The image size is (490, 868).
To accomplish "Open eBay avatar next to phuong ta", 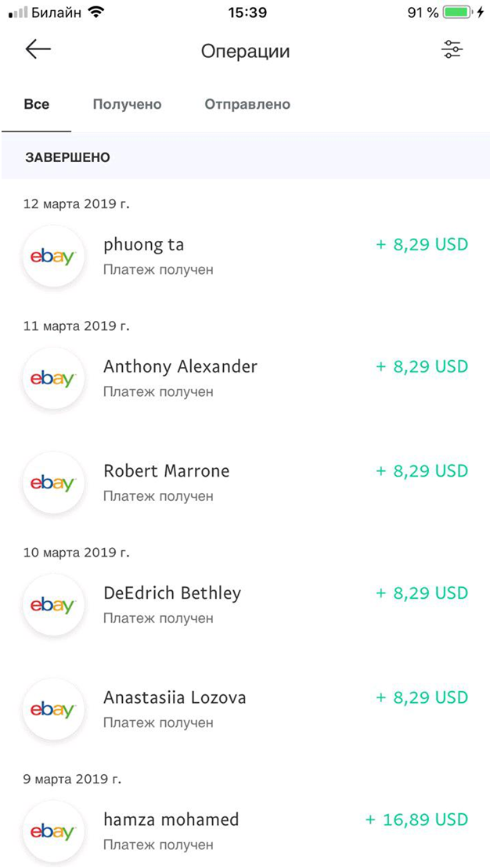I will pyautogui.click(x=53, y=256).
